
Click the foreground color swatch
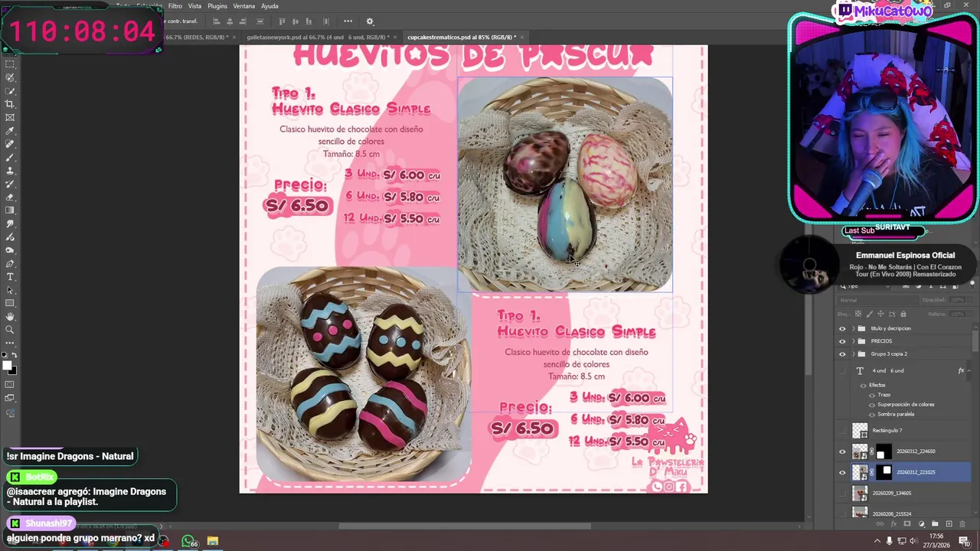pos(8,366)
